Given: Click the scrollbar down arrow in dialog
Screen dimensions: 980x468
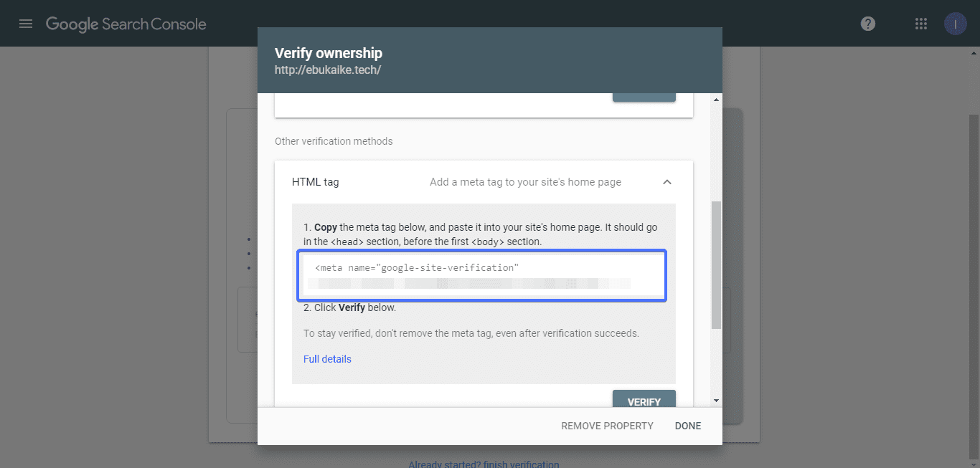Looking at the screenshot, I should pyautogui.click(x=716, y=401).
